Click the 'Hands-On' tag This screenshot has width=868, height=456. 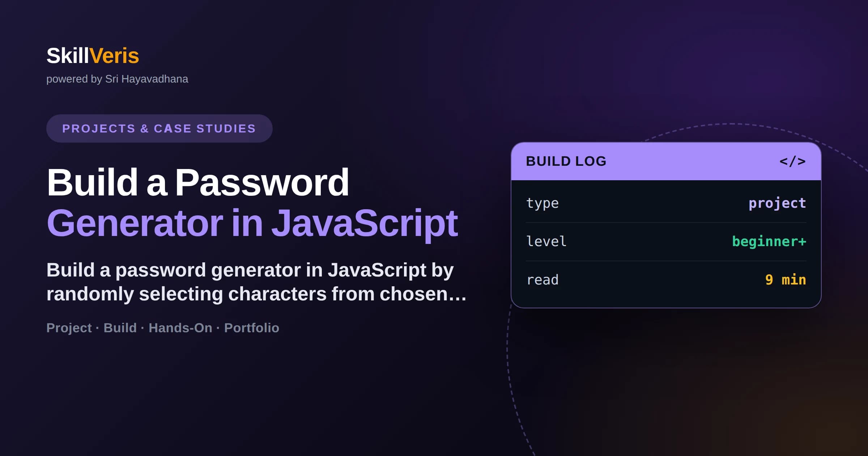[180, 328]
